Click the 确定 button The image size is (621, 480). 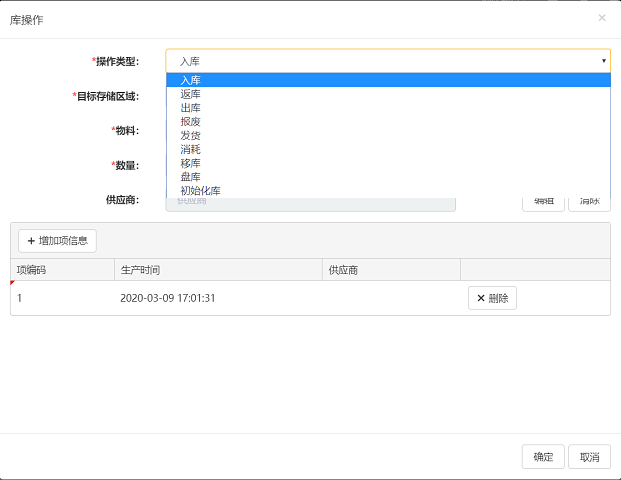click(543, 457)
